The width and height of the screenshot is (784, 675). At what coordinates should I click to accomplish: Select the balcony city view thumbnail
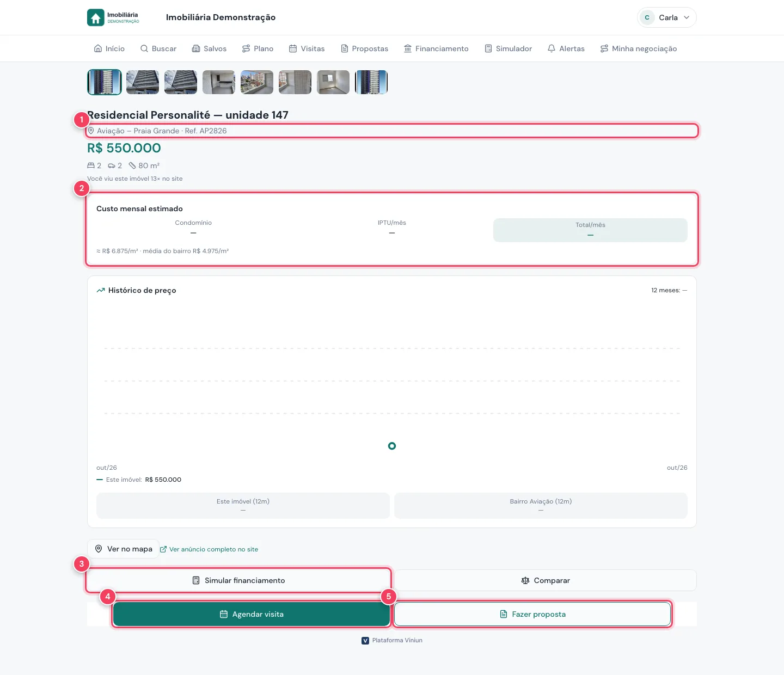coord(257,82)
